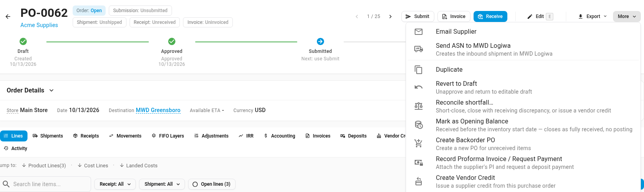644x192 pixels.
Task: Choose Send ASN to MWD Logiwa
Action: coord(523,49)
